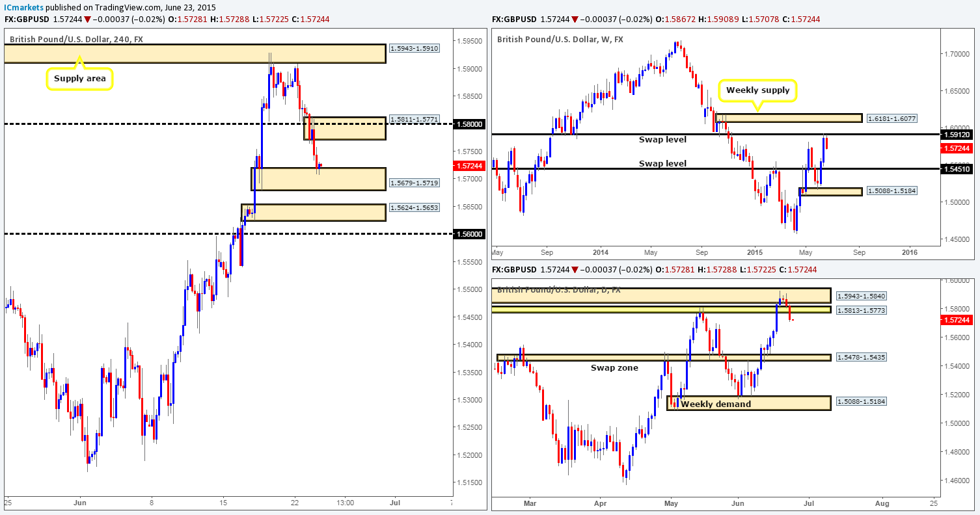Click 'British Pound/U.S. Dollar, D, FX' chart title
This screenshot has height=515, width=980.
click(559, 289)
